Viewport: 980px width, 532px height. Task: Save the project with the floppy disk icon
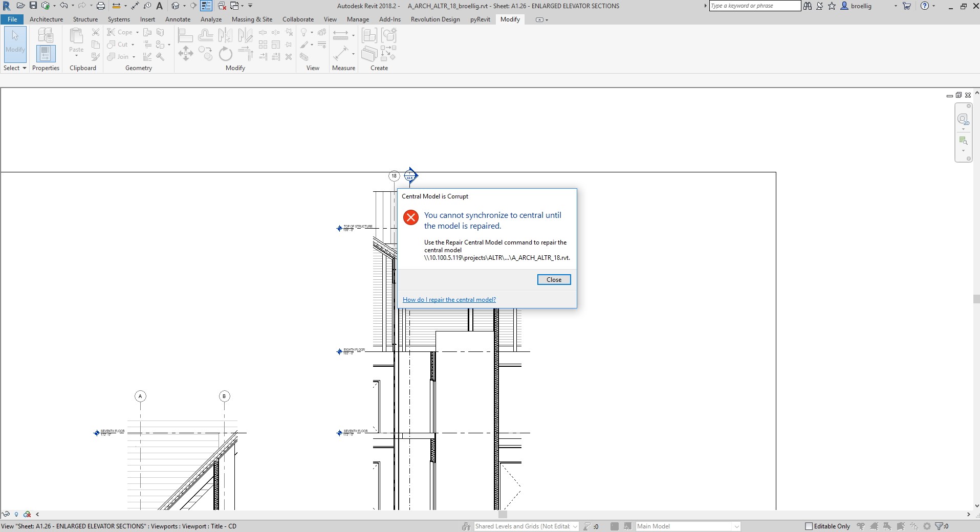[33, 6]
